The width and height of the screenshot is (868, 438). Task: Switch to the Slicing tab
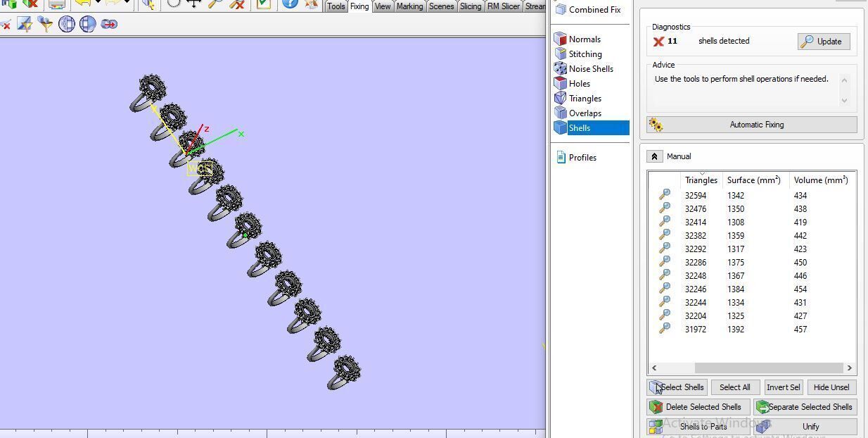pyautogui.click(x=471, y=6)
